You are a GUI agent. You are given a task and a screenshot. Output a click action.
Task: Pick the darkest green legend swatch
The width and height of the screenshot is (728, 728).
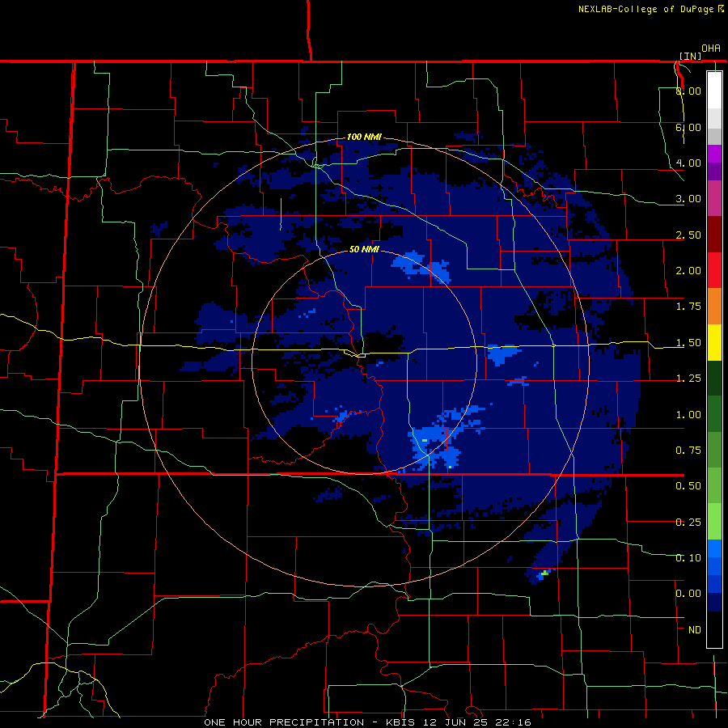pyautogui.click(x=714, y=379)
